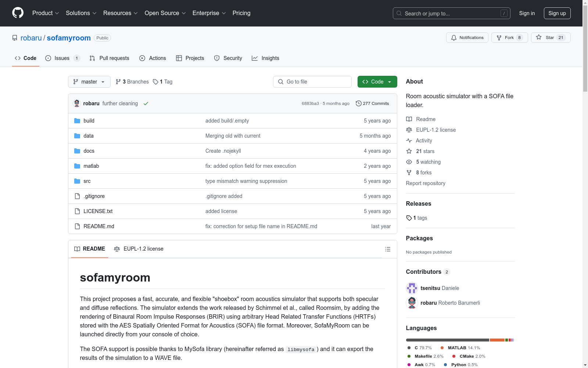
Task: Click the docs folder icon
Action: click(x=77, y=151)
